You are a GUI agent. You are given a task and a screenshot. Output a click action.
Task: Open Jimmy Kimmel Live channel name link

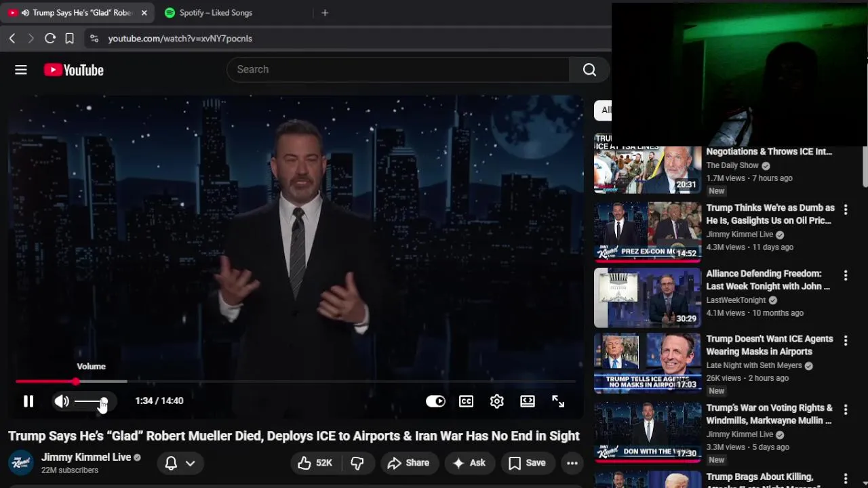click(86, 457)
